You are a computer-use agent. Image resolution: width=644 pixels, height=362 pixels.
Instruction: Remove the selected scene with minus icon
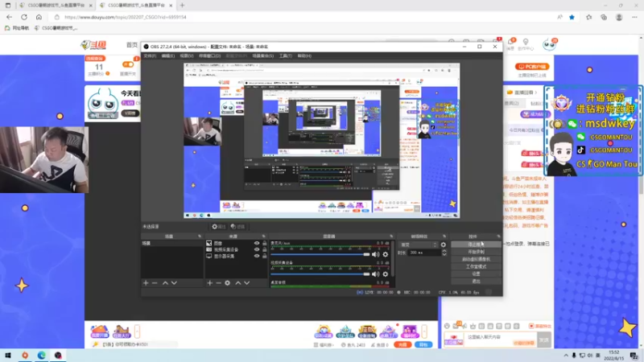pyautogui.click(x=155, y=283)
